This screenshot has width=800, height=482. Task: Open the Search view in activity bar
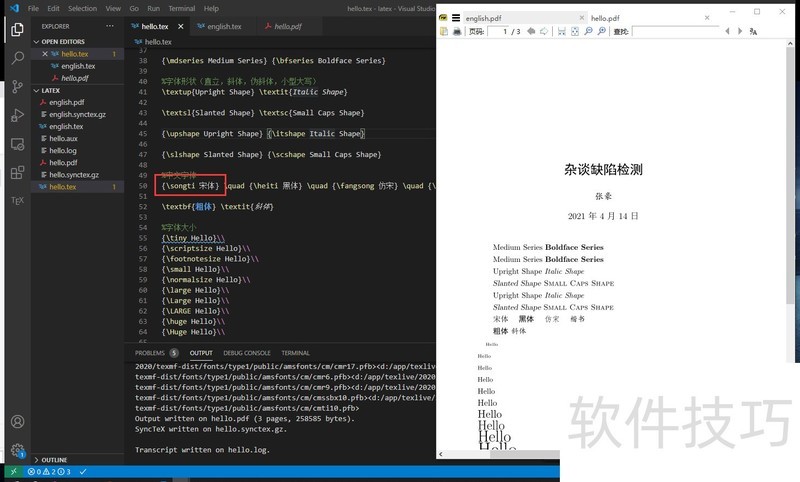pos(17,58)
